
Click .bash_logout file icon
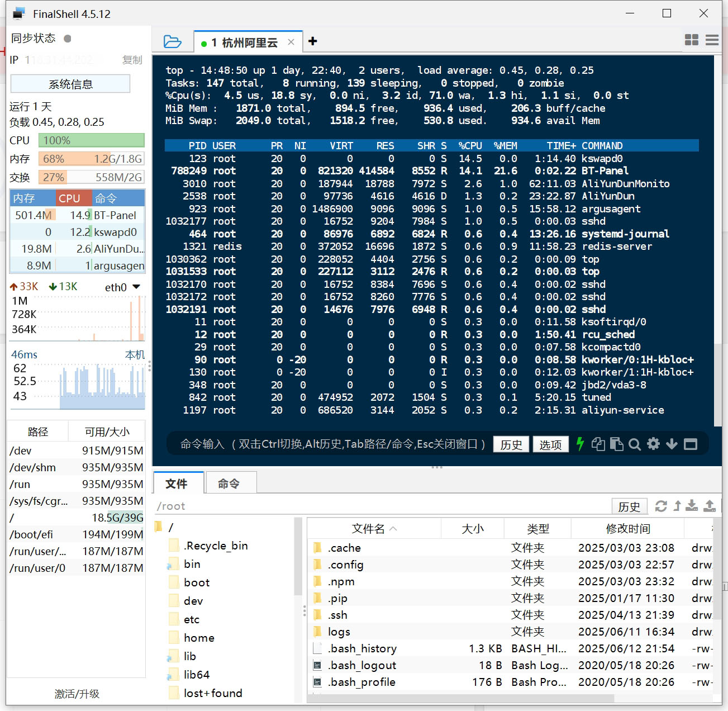click(317, 665)
